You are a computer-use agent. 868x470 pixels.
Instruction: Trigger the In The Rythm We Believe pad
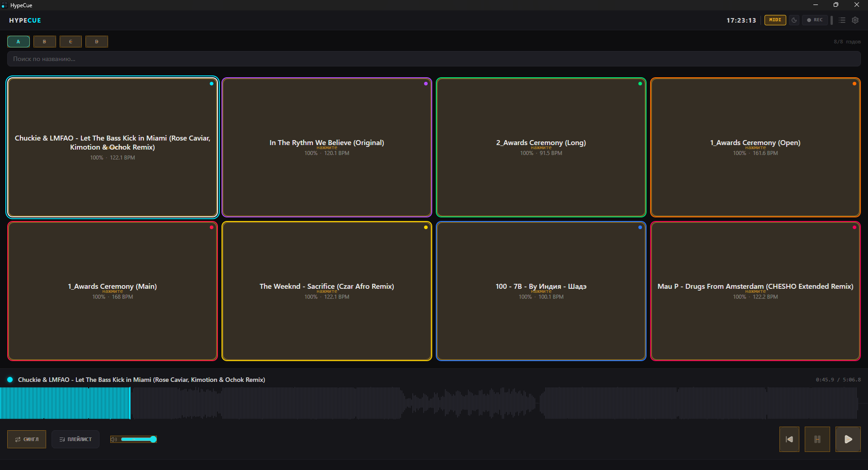(x=327, y=147)
